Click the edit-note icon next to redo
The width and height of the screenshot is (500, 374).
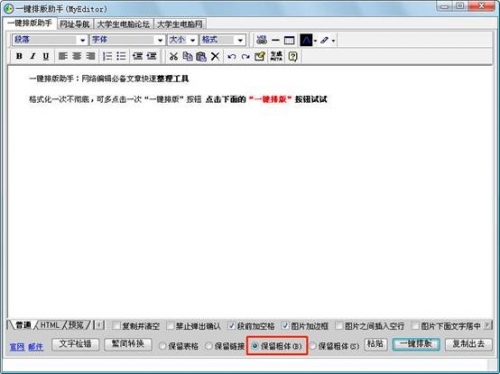(260, 56)
